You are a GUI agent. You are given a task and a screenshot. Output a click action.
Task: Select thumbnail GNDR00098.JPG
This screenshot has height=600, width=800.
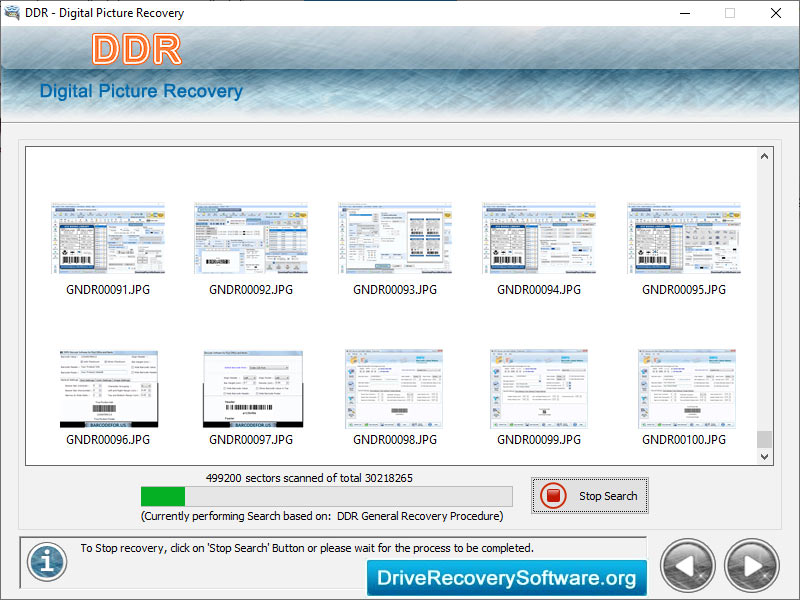[x=394, y=389]
